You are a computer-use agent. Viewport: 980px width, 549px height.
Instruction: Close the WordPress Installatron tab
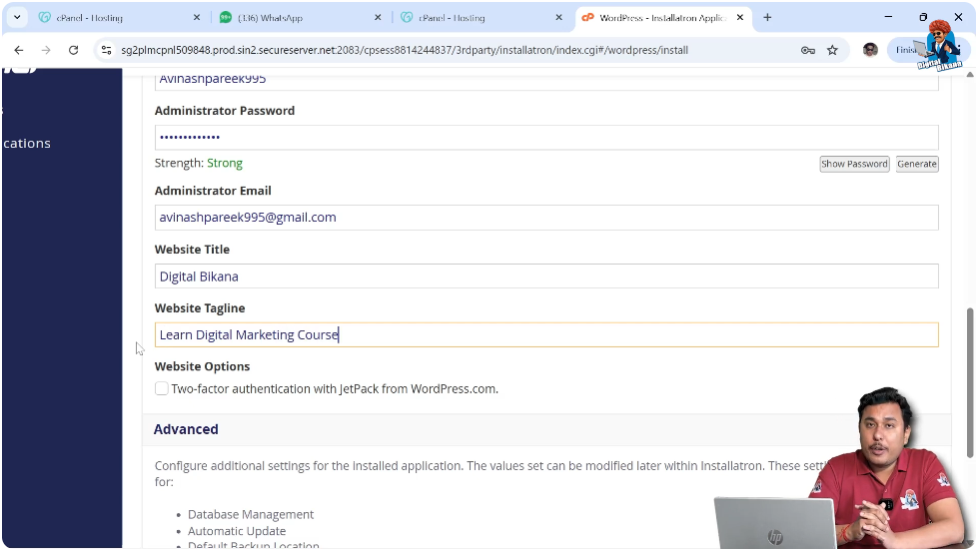point(740,18)
